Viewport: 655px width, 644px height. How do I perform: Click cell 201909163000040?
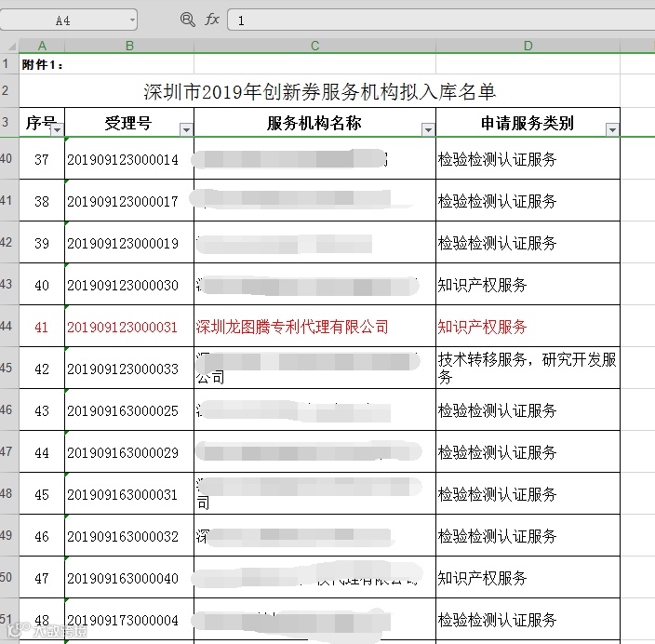pyautogui.click(x=129, y=578)
